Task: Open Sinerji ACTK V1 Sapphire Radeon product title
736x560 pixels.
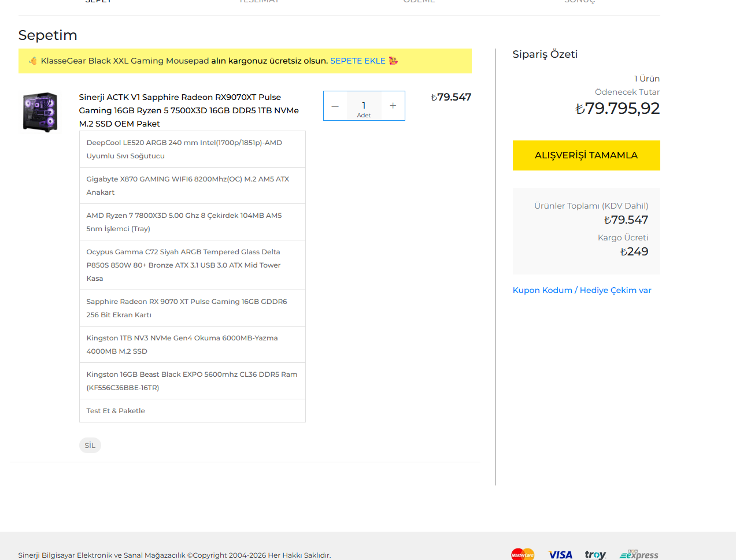Action: point(189,110)
